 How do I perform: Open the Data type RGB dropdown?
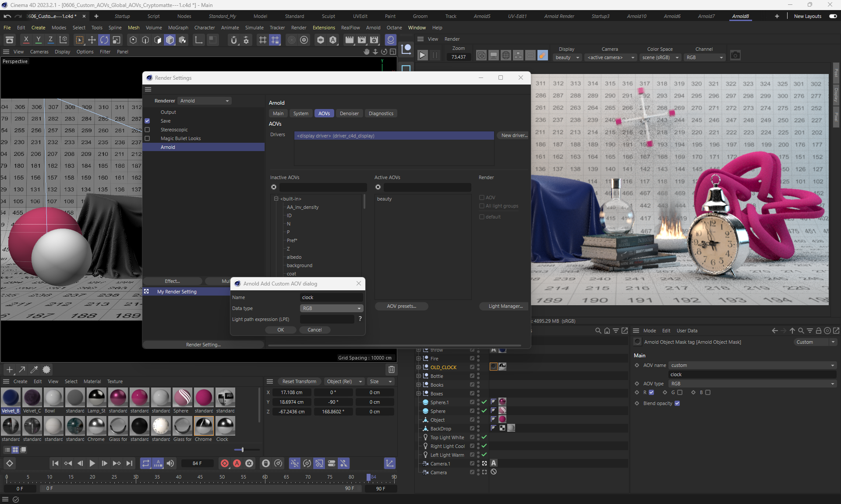332,308
